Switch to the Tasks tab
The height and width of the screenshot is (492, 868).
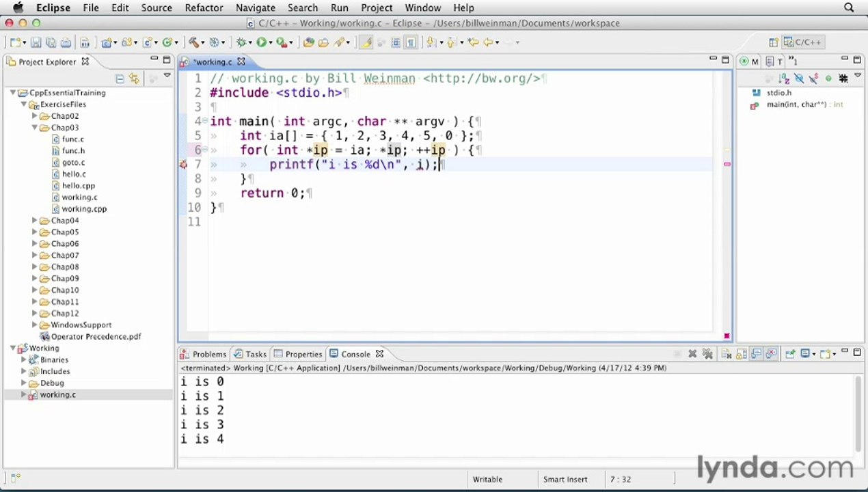click(x=250, y=354)
